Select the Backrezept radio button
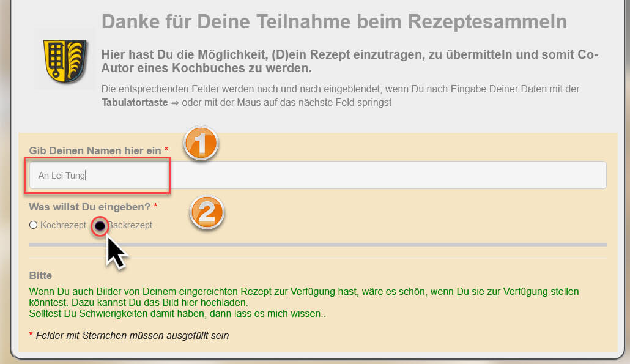This screenshot has height=364, width=630. [100, 226]
